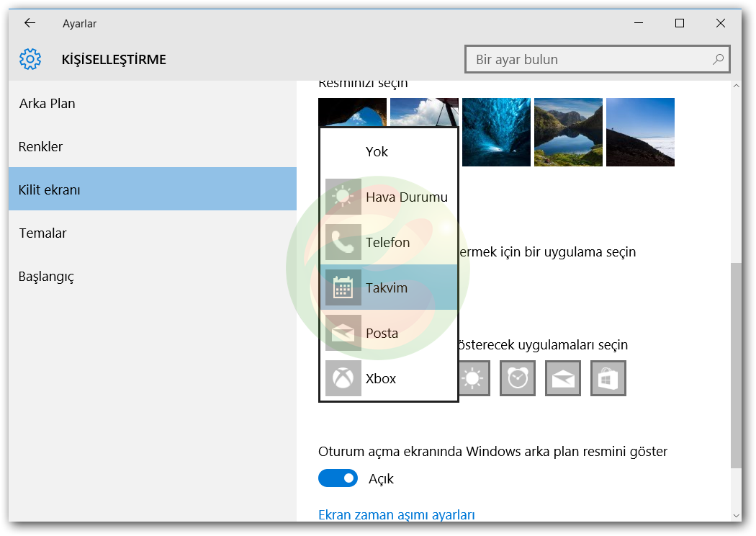Open the Temalar section

pyautogui.click(x=42, y=233)
